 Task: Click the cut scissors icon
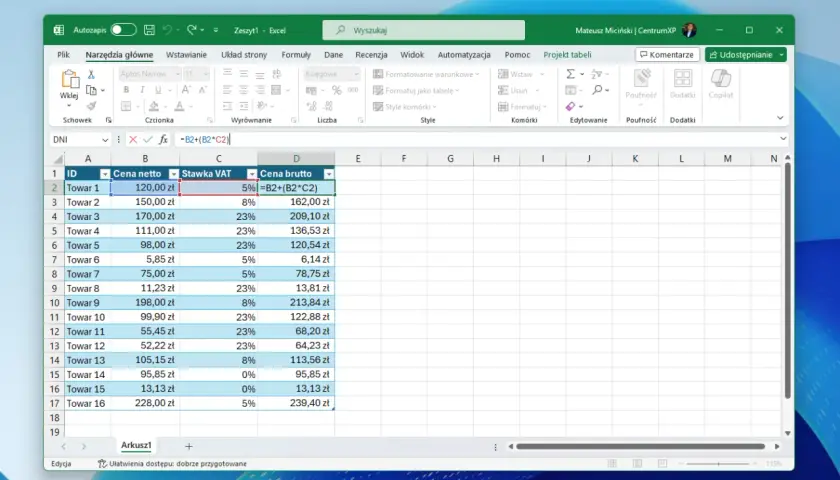[91, 74]
